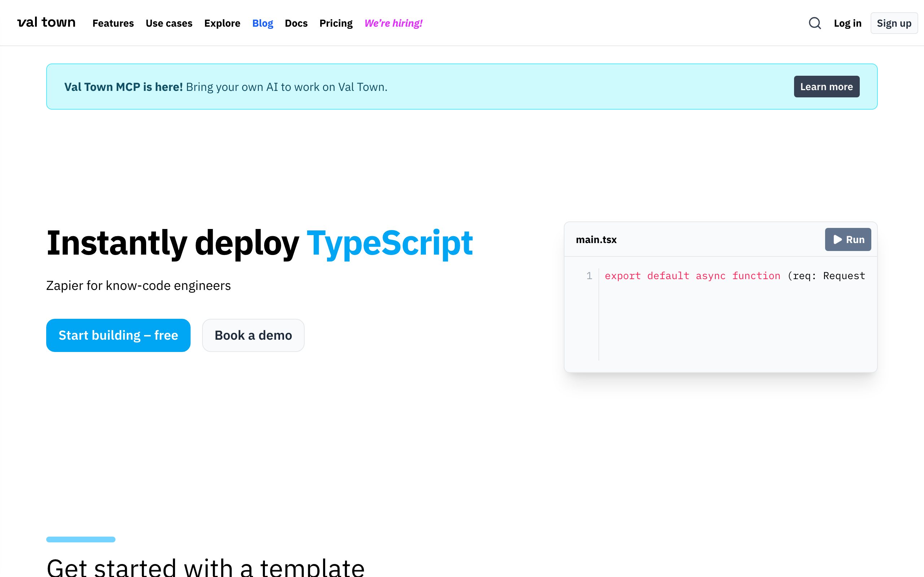
Task: Click the TypeScript highlighted heading word
Action: click(389, 243)
